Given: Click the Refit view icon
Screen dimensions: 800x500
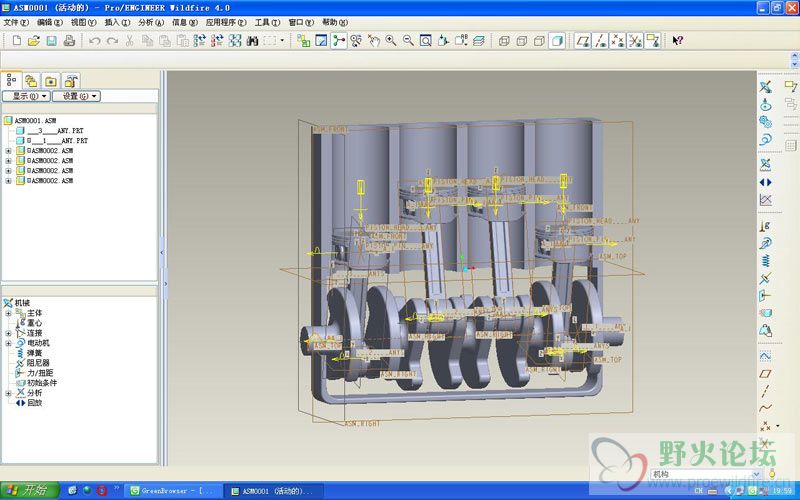Looking at the screenshot, I should pos(426,40).
